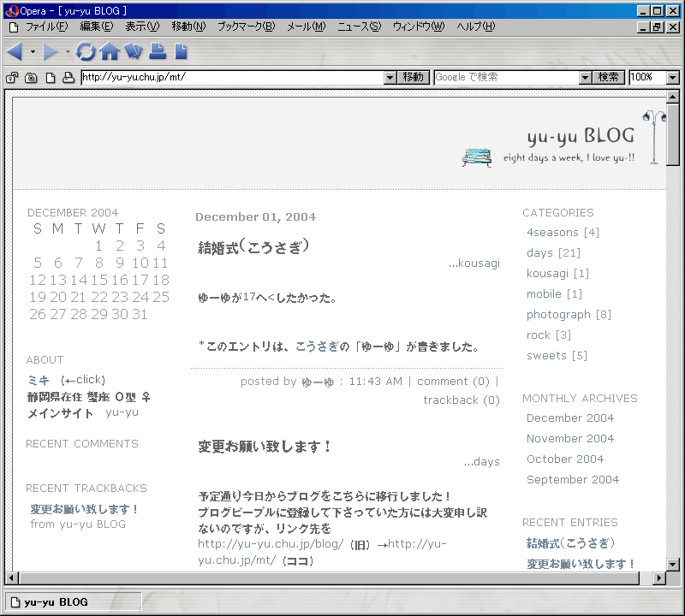Open the 編集(E) menu
Screen dimensions: 685x616
tap(97, 27)
